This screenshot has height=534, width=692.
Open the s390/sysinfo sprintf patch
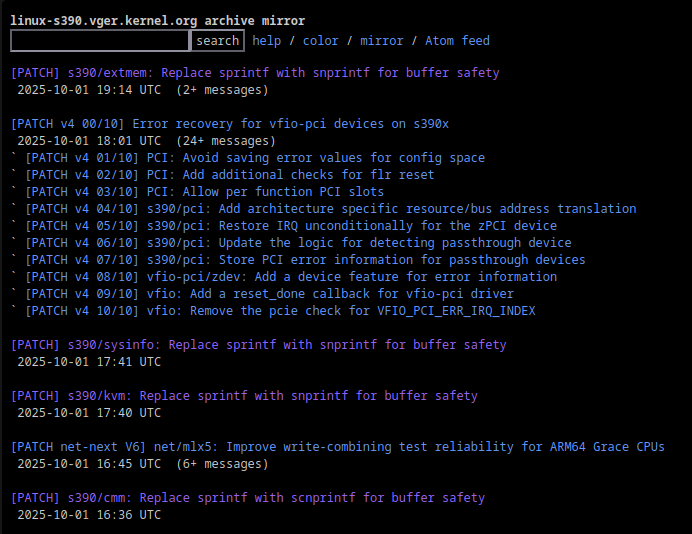pyautogui.click(x=259, y=345)
